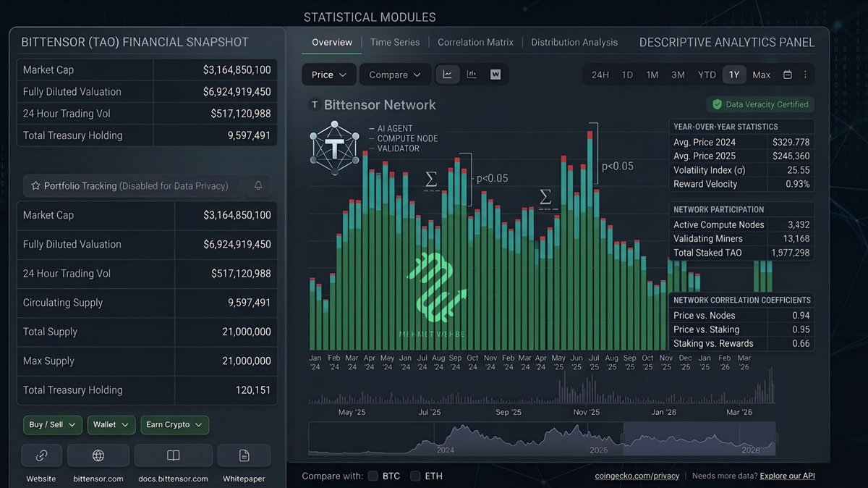Viewport: 868px width, 488px height.
Task: Click the Total Supply row
Action: 147,332
